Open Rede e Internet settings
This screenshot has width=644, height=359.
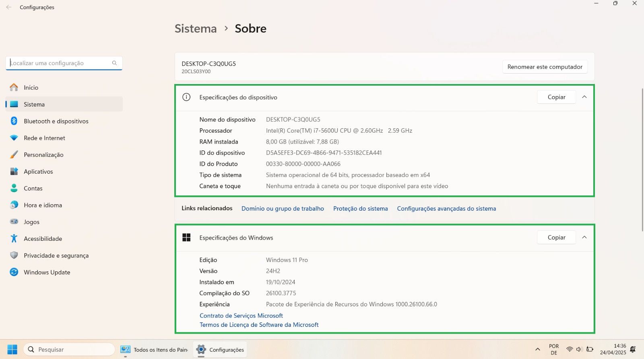click(x=64, y=138)
